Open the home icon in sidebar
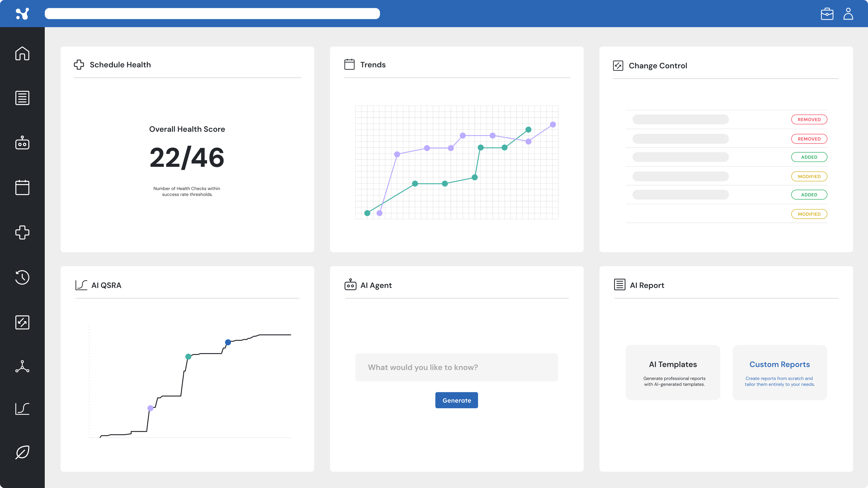The image size is (868, 488). 22,53
